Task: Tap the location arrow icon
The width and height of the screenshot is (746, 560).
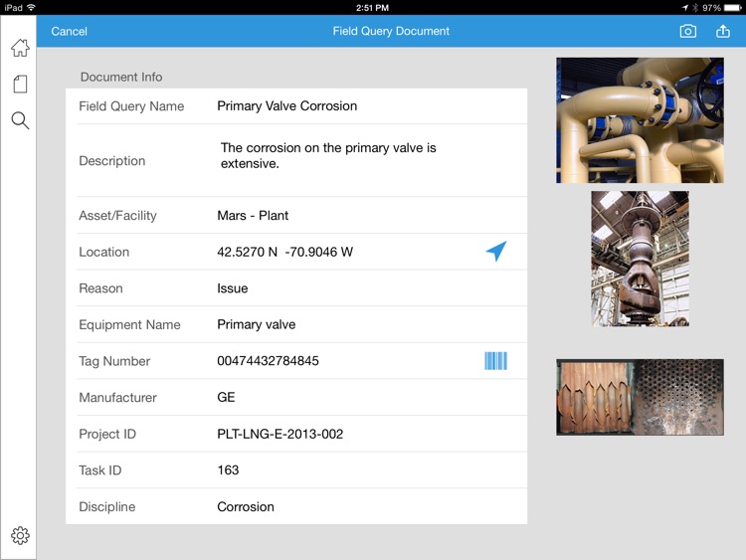Action: (x=495, y=252)
